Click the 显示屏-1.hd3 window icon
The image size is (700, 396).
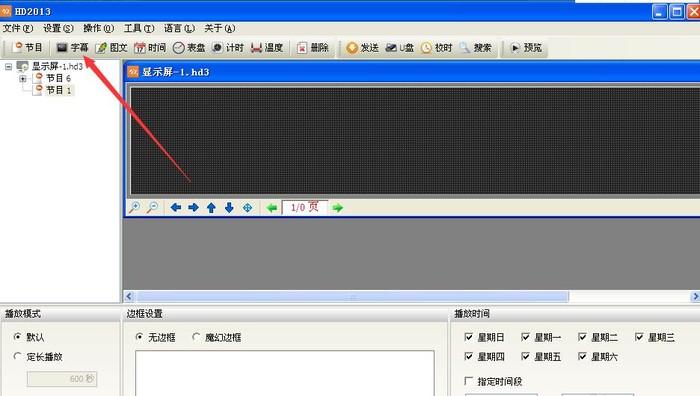(133, 71)
